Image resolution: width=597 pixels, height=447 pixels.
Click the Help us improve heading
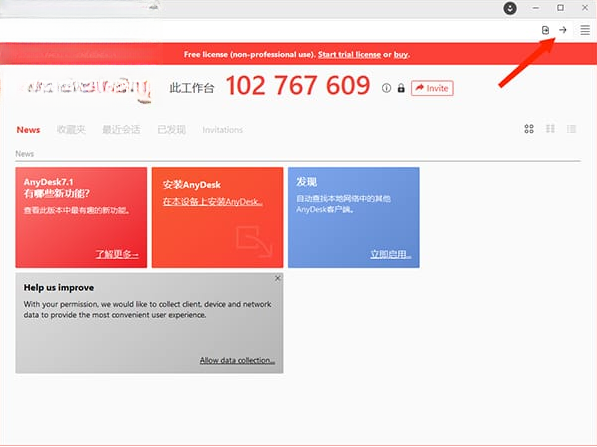click(59, 287)
